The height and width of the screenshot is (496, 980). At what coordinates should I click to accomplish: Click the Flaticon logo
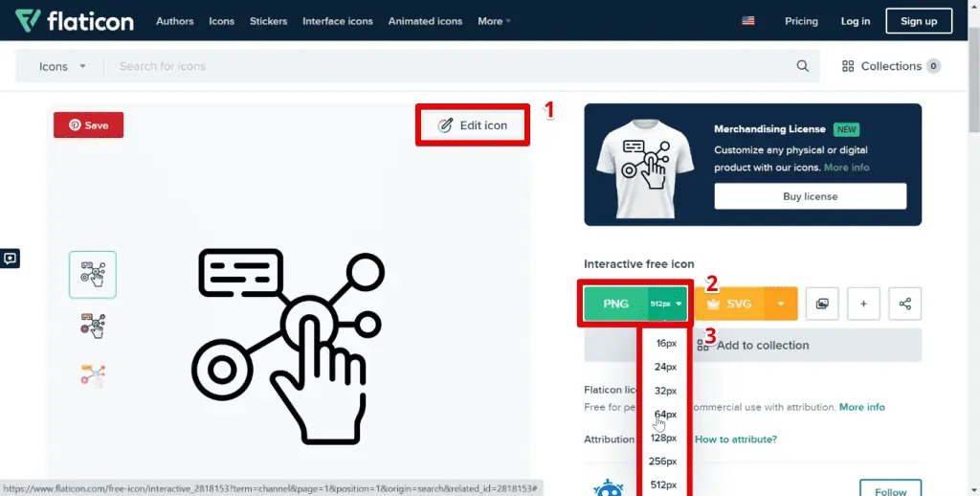coord(75,21)
